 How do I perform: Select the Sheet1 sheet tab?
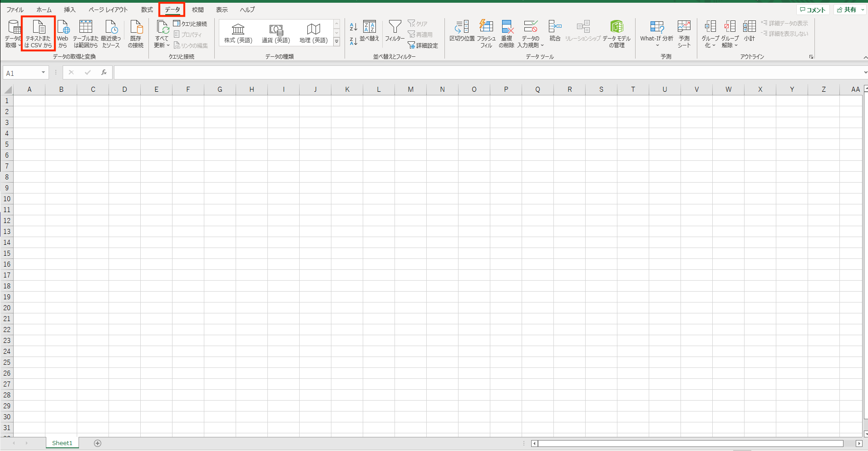(62, 443)
